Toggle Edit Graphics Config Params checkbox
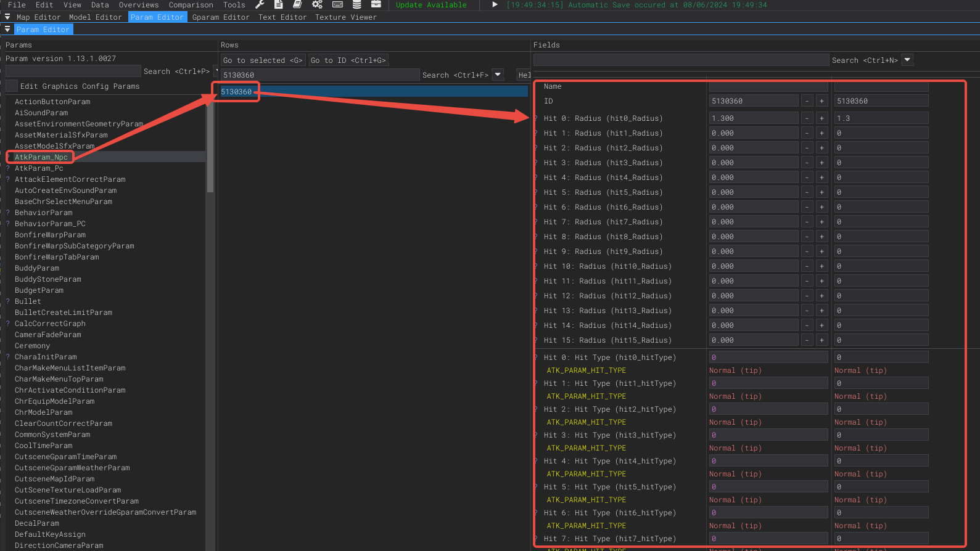Screen dimensions: 980x551 [12, 86]
